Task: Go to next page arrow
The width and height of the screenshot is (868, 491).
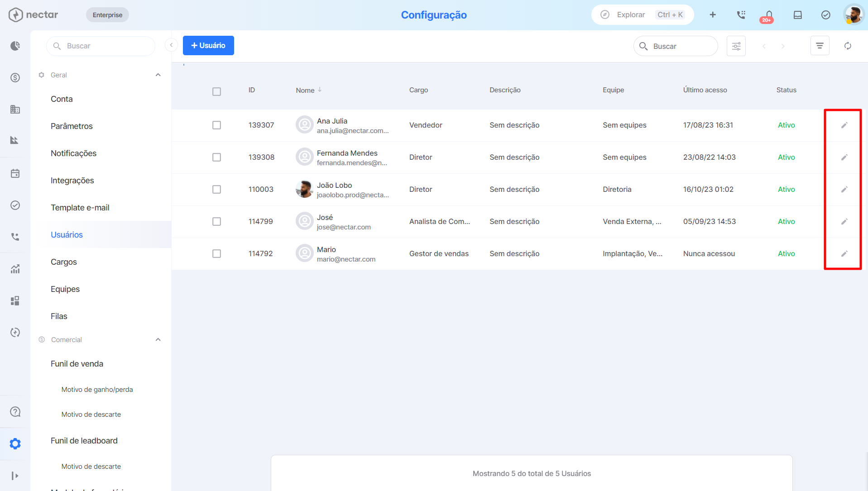Action: (782, 46)
